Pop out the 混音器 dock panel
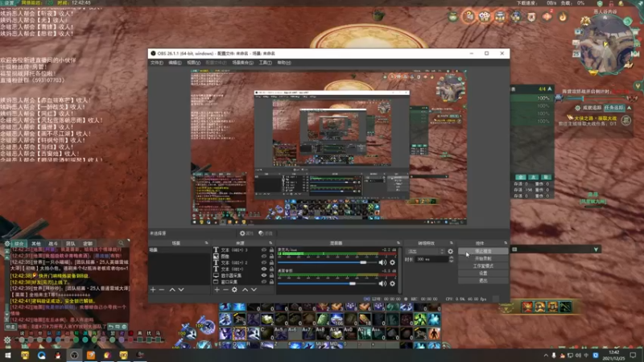The height and width of the screenshot is (362, 644). (x=398, y=243)
